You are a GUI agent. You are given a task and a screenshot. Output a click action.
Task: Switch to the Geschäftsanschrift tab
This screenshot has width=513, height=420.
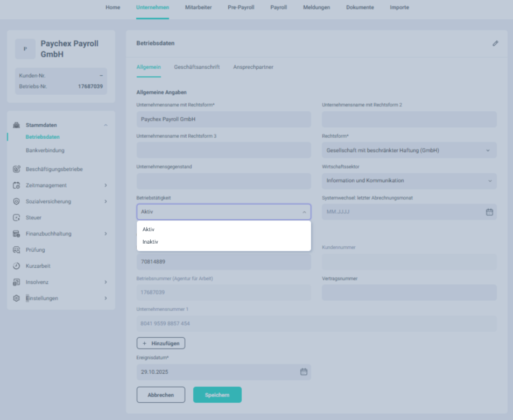[x=196, y=67]
